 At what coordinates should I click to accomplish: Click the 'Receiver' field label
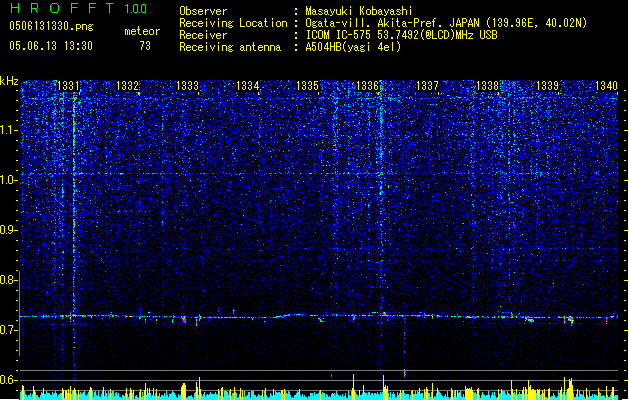coord(203,35)
